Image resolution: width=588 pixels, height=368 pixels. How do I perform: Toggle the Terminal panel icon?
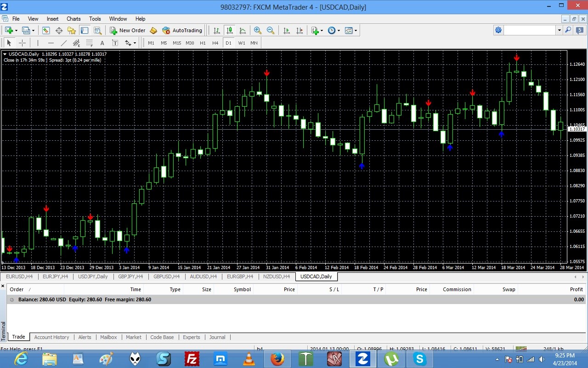(85, 30)
